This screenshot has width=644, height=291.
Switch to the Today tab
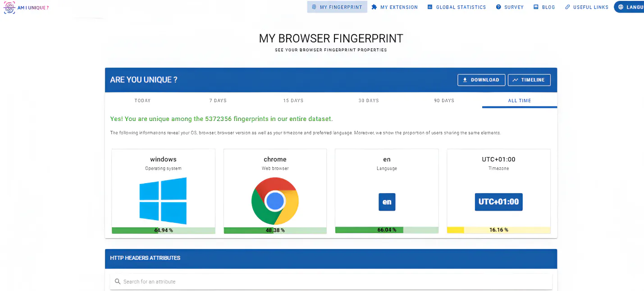[x=142, y=101]
